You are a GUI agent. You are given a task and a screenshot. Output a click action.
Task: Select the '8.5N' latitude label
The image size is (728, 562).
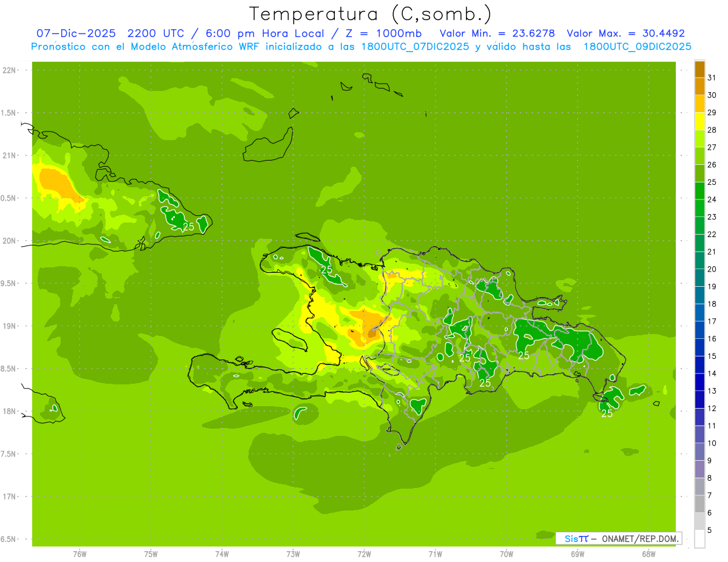9,369
